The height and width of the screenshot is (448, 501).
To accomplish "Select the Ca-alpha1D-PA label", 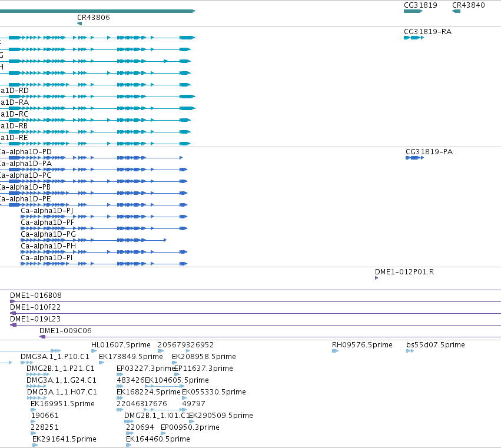I will pos(25,164).
